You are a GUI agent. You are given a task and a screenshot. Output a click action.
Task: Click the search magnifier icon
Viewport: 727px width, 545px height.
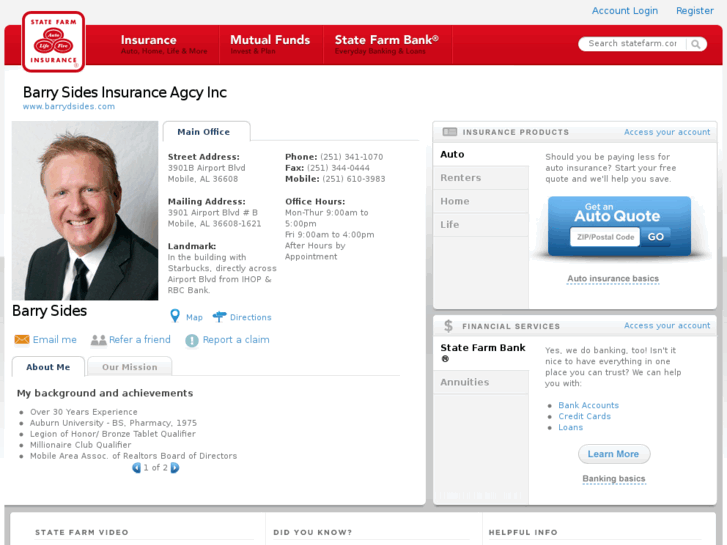coord(695,44)
